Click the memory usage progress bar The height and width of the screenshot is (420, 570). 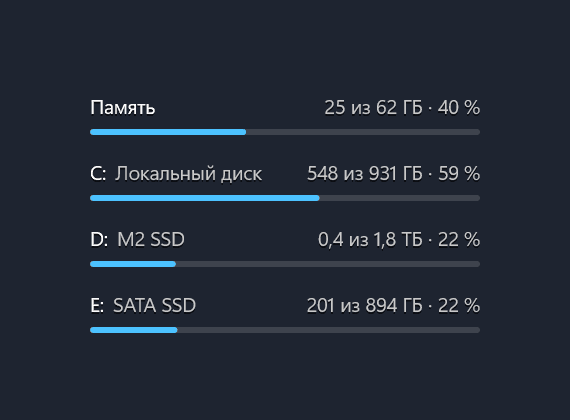coord(285,132)
